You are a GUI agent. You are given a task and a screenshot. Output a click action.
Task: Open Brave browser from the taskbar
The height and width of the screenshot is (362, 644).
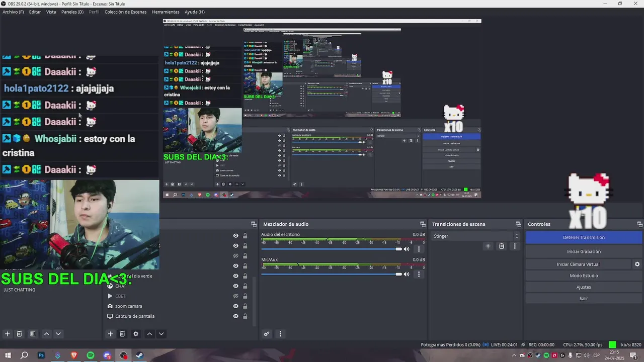coord(74,355)
